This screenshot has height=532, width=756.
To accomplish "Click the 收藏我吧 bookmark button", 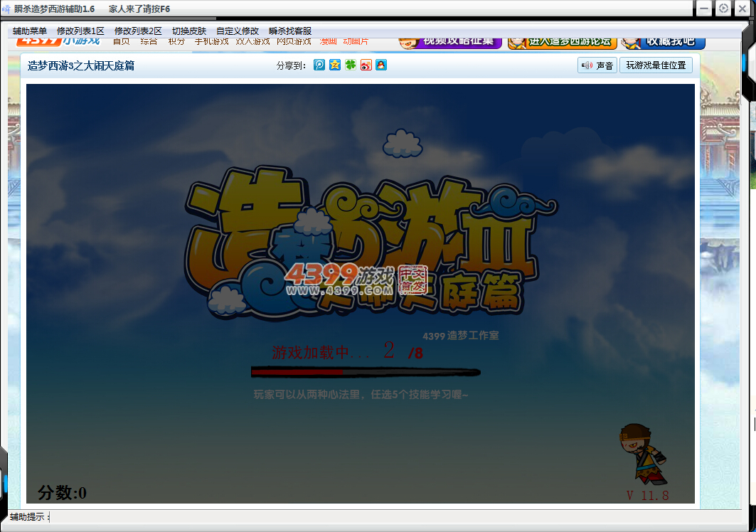I will click(x=663, y=43).
